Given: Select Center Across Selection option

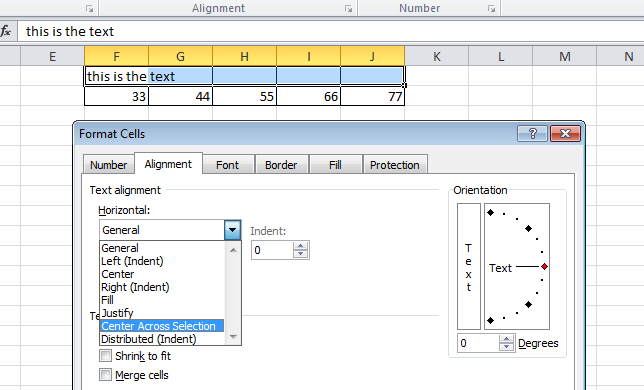Looking at the screenshot, I should (x=162, y=326).
